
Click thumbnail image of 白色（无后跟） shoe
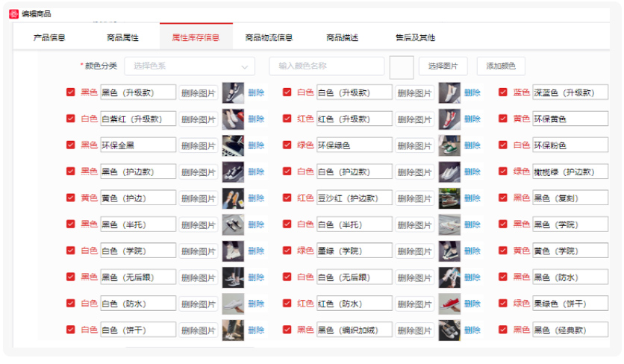coord(449,277)
